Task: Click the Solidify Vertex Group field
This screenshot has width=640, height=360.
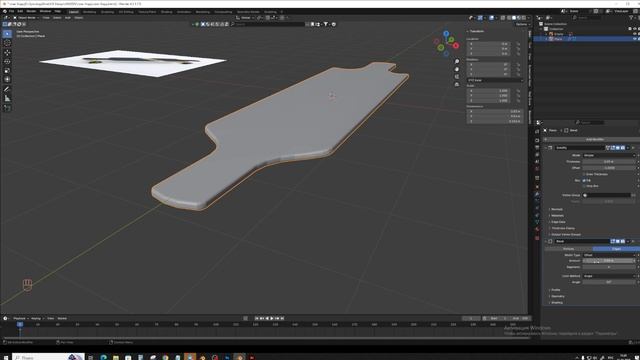Action: (607, 196)
